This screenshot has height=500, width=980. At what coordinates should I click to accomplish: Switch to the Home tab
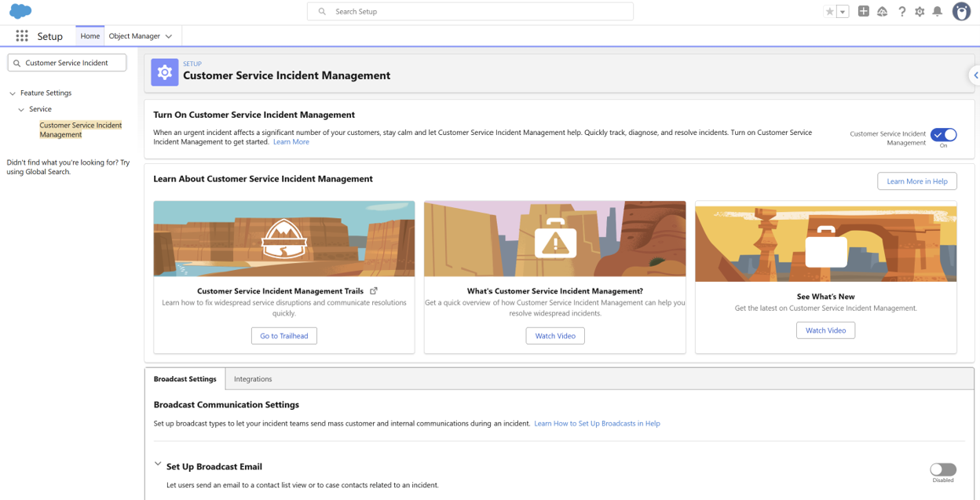90,36
